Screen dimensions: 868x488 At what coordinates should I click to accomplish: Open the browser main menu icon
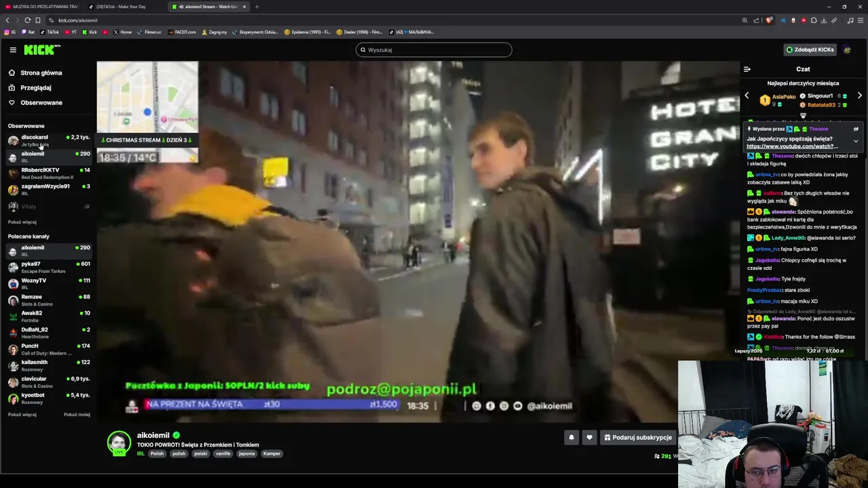coord(861,20)
